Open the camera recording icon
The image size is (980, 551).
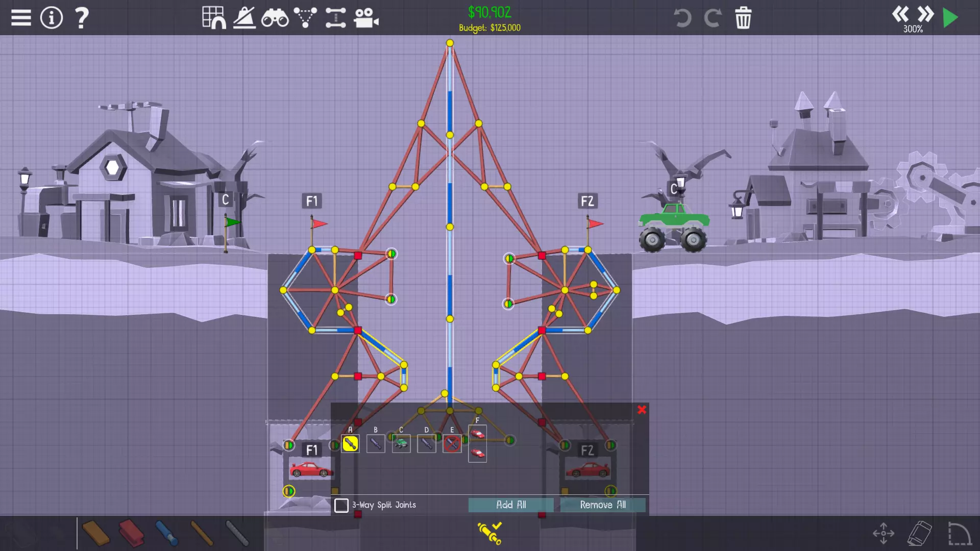coord(366,18)
